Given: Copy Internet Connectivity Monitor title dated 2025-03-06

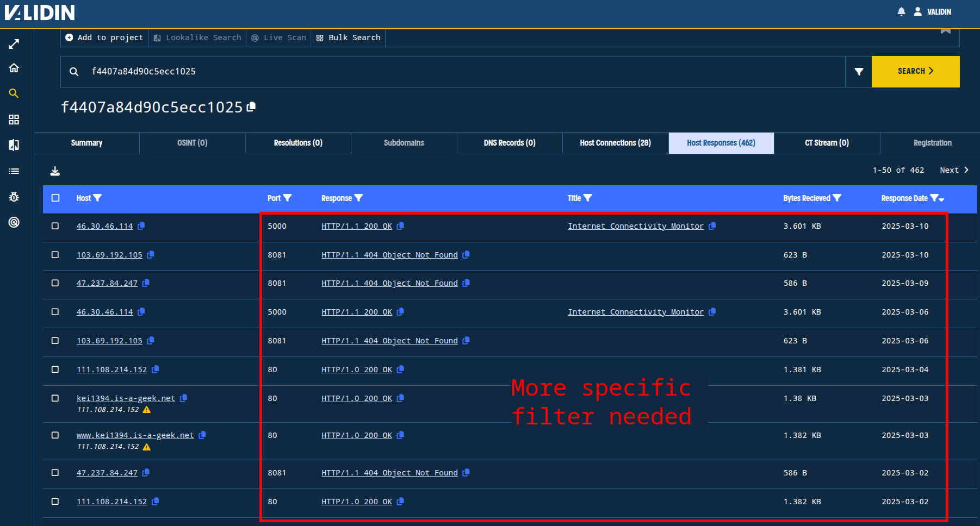Looking at the screenshot, I should point(712,312).
